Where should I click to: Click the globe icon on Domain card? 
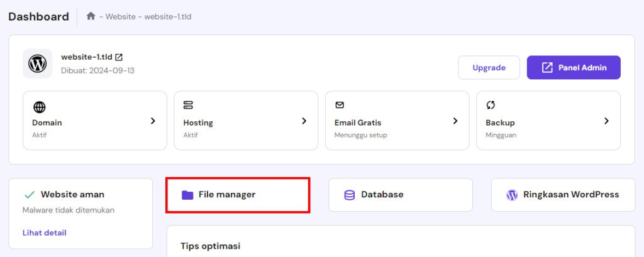(39, 107)
